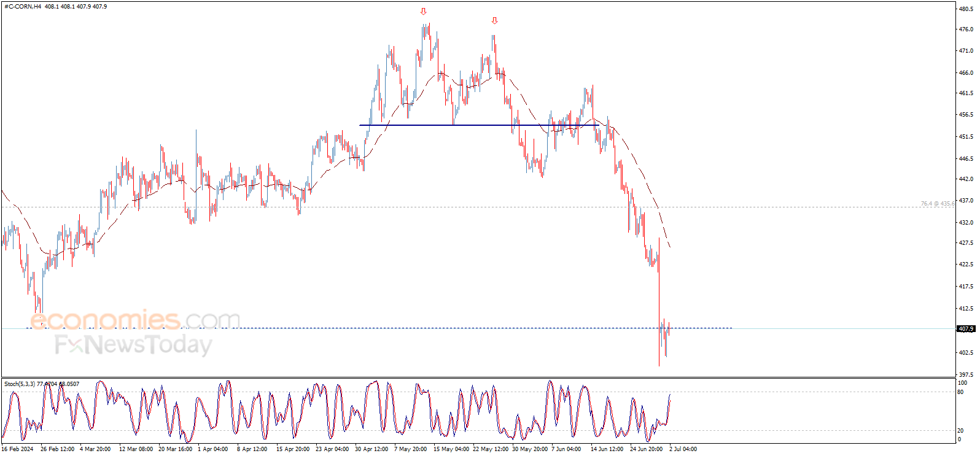This screenshot has width=980, height=456.
Task: Click the 2 Jul 04:00 date label
Action: (x=683, y=449)
